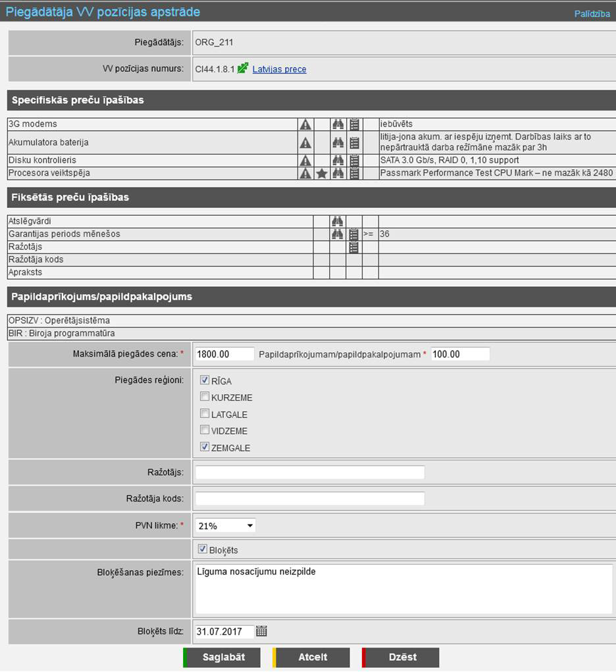Click the Maksimālā piegādes cena field

[224, 354]
